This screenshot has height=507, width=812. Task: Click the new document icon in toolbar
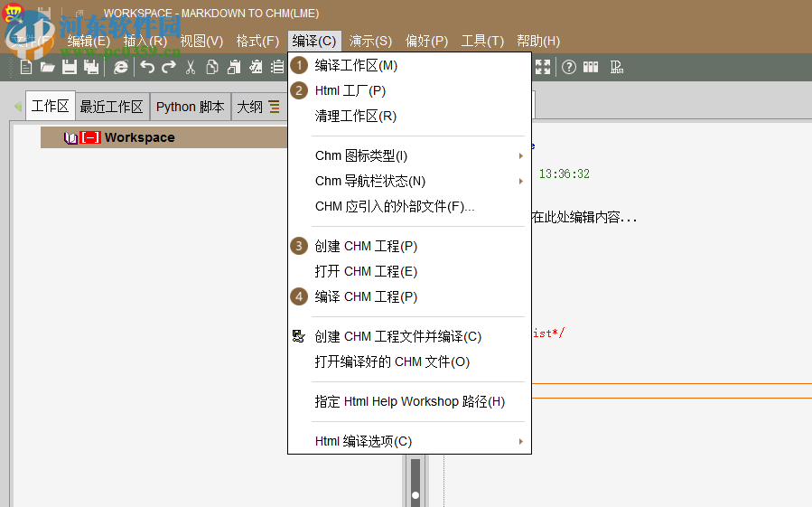[26, 67]
